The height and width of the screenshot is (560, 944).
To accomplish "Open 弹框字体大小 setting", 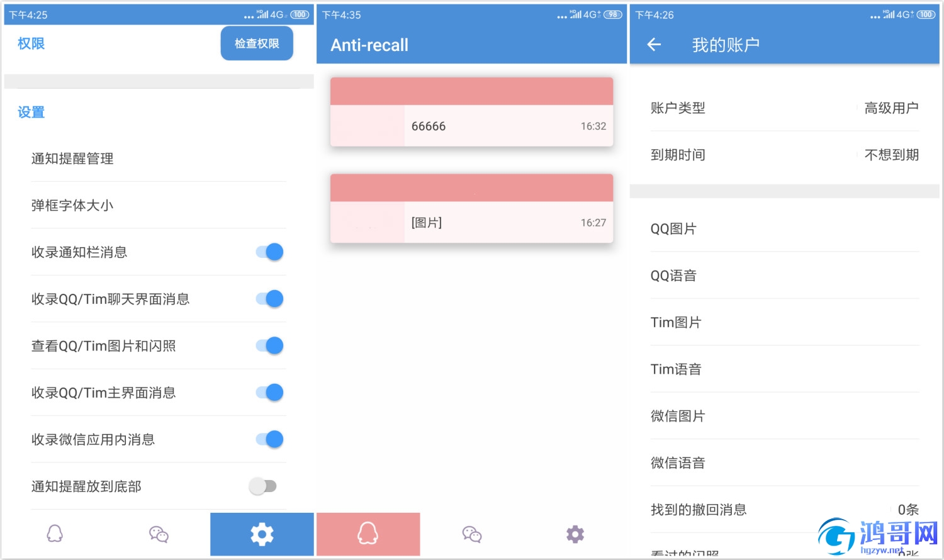I will (159, 205).
